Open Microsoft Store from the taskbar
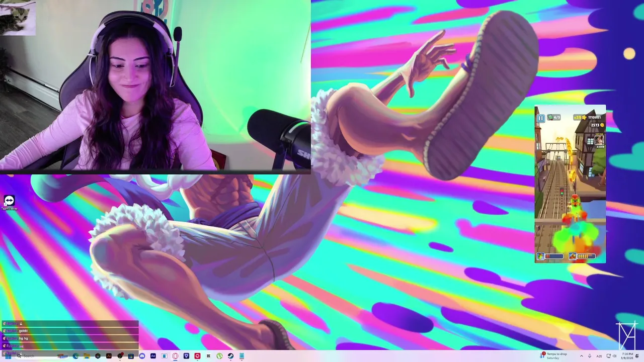Image resolution: width=644 pixels, height=362 pixels. pos(131,356)
